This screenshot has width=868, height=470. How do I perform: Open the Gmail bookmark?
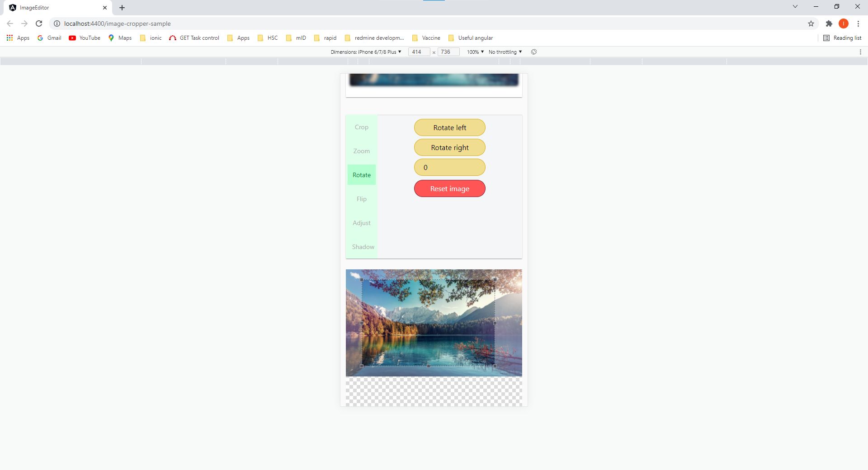pos(49,38)
